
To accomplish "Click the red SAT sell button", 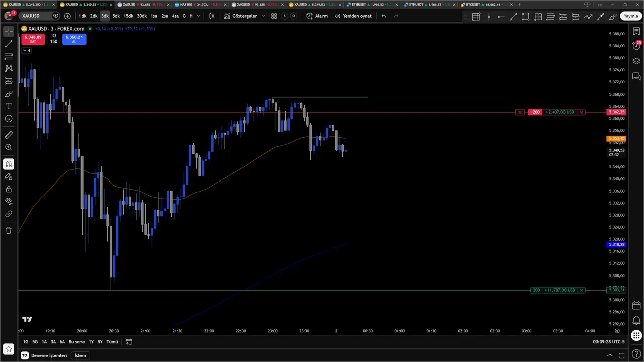I will pyautogui.click(x=33, y=39).
